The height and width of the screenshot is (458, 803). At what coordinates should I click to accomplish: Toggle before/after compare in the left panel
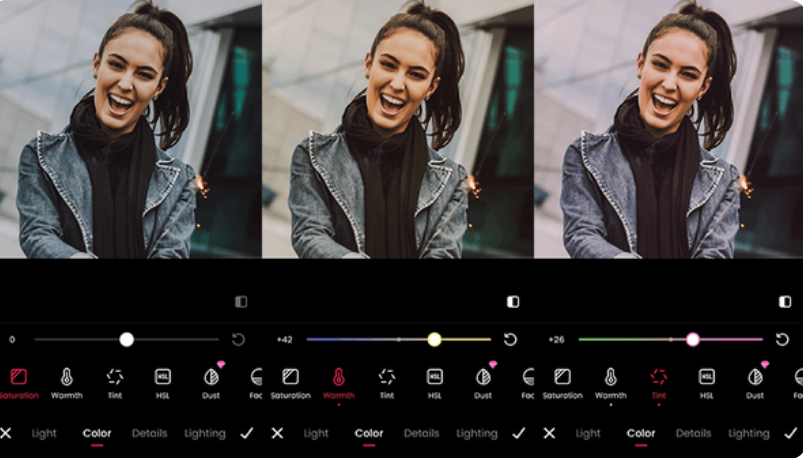pyautogui.click(x=241, y=301)
